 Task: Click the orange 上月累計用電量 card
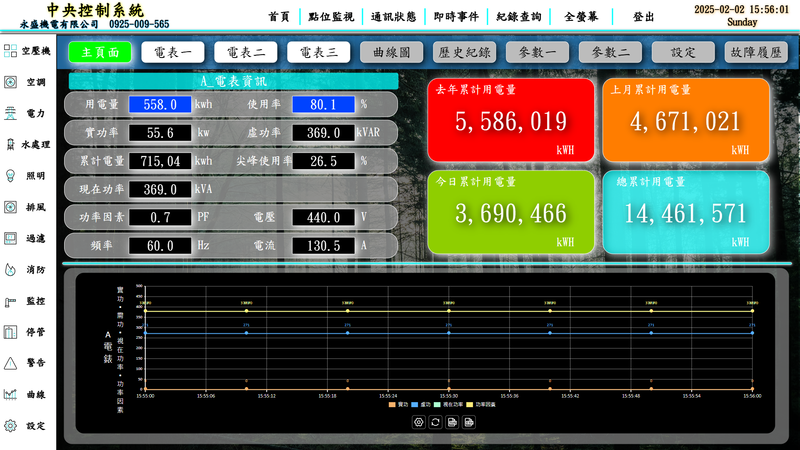tap(686, 120)
